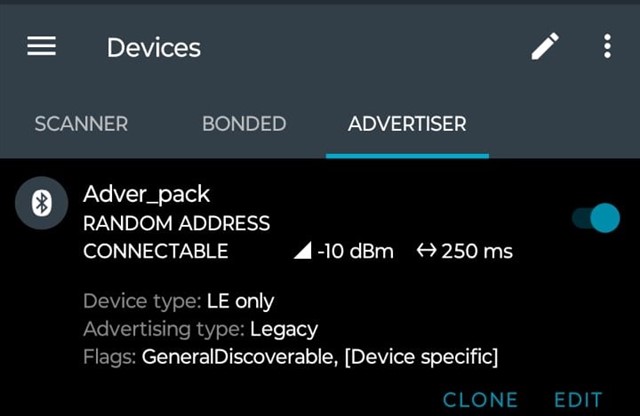The height and width of the screenshot is (416, 640).
Task: Tap the signal strength triangle icon
Action: (302, 250)
